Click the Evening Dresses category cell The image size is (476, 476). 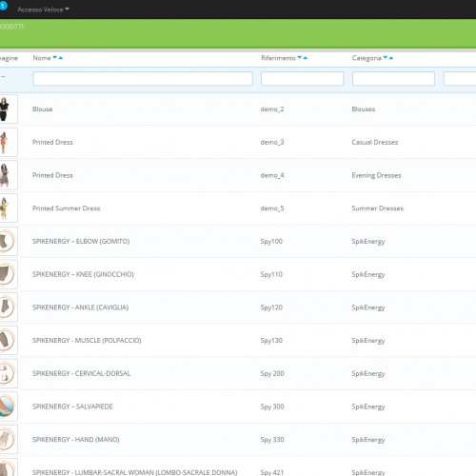(x=376, y=175)
